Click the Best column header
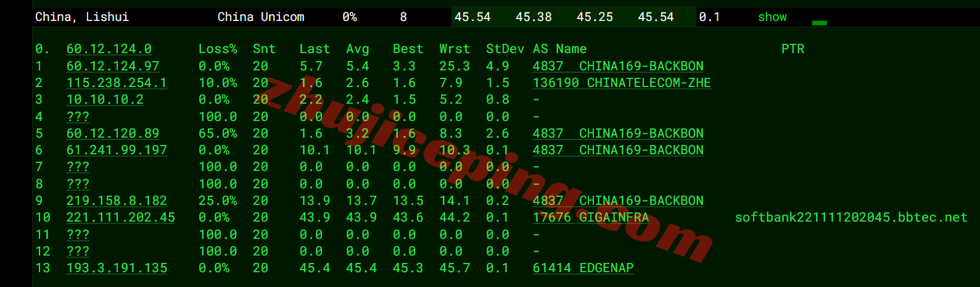The width and height of the screenshot is (980, 287). pos(408,49)
